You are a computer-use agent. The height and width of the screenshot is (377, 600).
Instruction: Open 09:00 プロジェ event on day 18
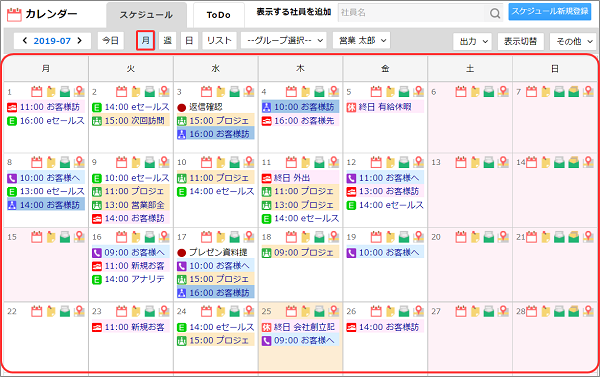300,252
